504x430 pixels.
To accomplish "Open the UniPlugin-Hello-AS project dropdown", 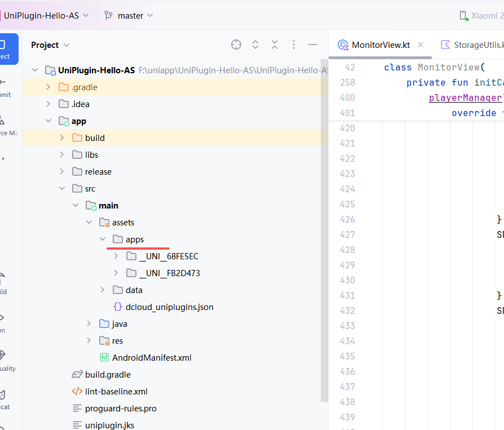I will pos(46,15).
